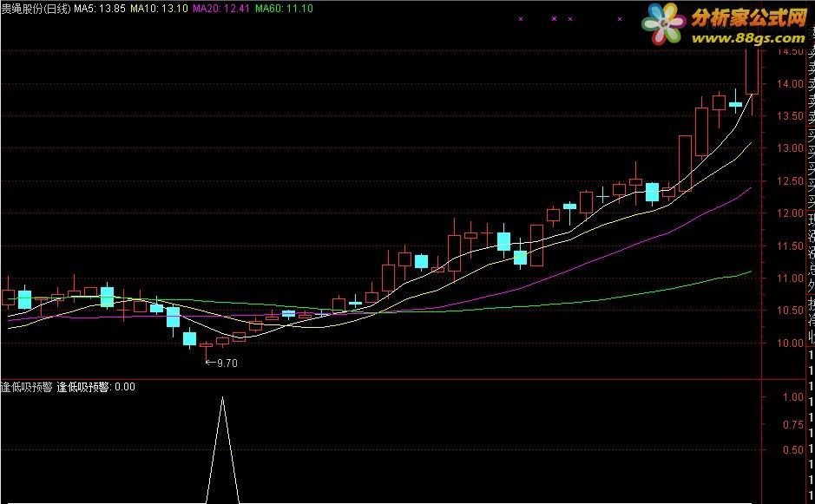The image size is (815, 504).
Task: Click the white warning spike peak in indicator panel
Action: point(222,398)
